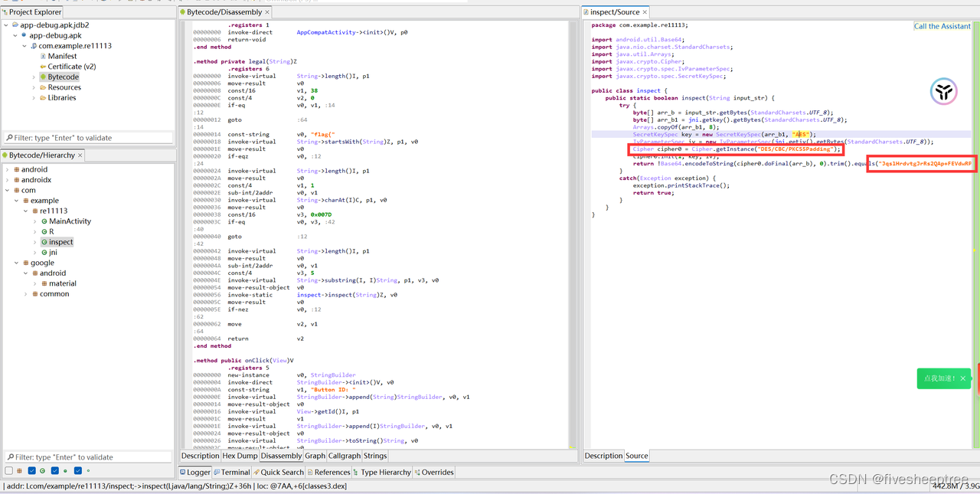Uncheck the filter checkbox beside the green circle
Image resolution: width=980 pixels, height=494 pixels.
click(54, 470)
